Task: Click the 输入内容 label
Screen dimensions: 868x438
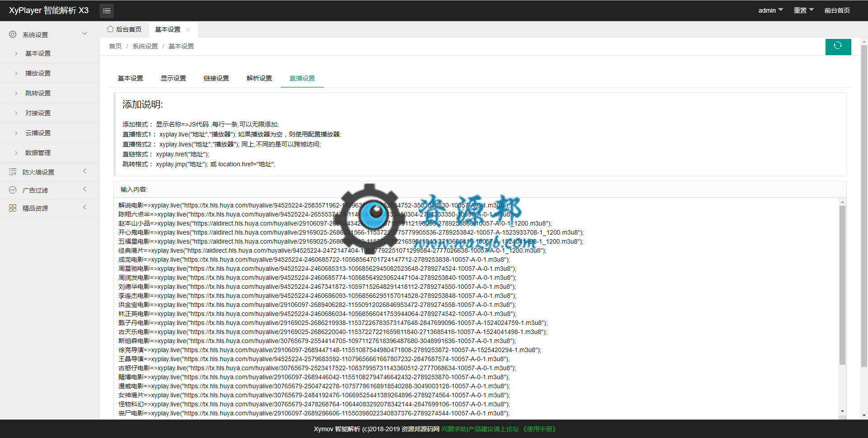Action: [x=134, y=189]
